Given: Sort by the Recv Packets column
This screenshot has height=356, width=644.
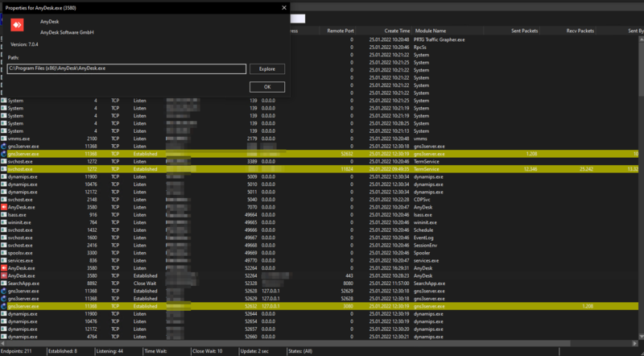Looking at the screenshot, I should [580, 31].
